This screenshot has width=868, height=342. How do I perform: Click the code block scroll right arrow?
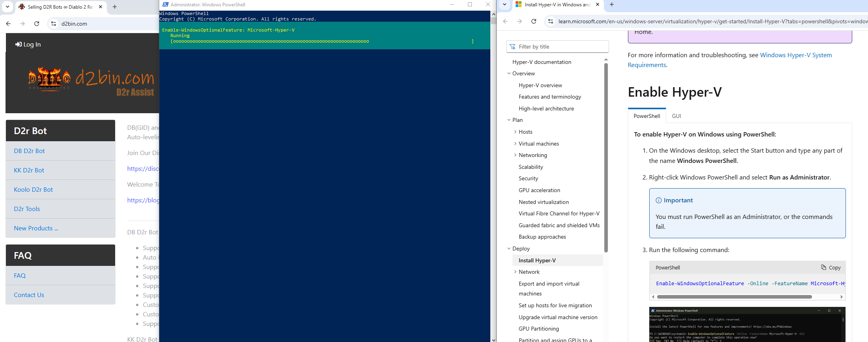(x=842, y=297)
